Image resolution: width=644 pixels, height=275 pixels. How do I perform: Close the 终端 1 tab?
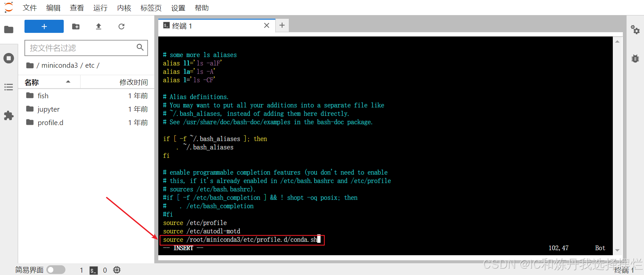pyautogui.click(x=267, y=25)
